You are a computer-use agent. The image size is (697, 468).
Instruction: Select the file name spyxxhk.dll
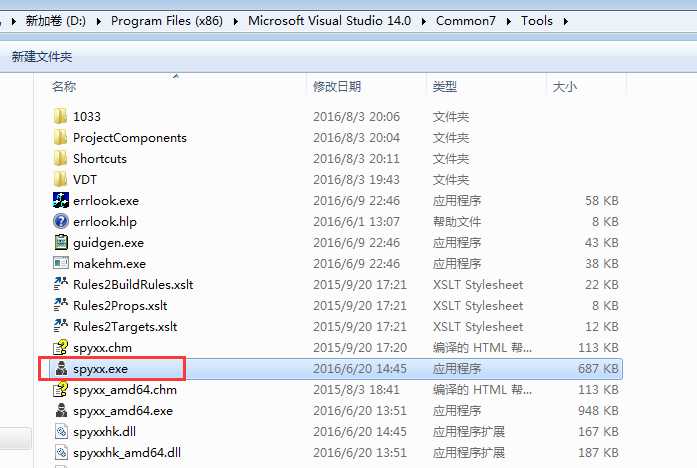104,432
